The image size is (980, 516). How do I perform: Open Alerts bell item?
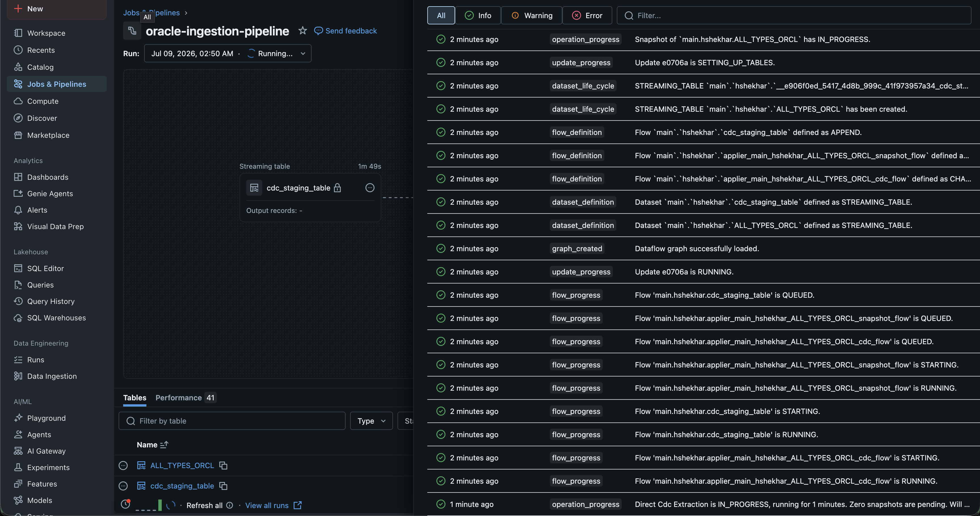click(56, 210)
